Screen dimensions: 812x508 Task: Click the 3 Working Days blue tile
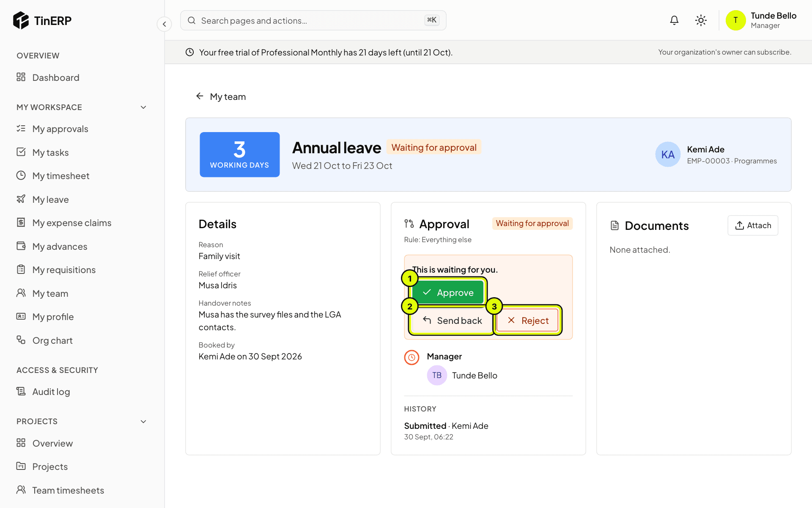pos(239,155)
